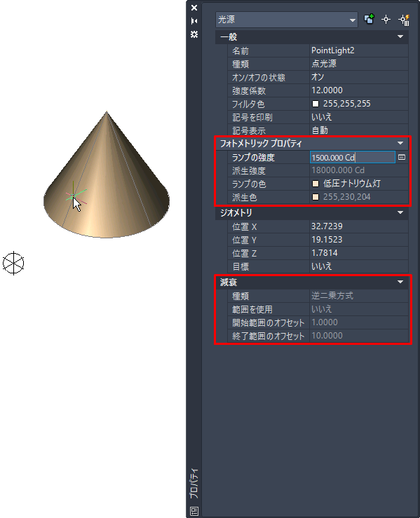The height and width of the screenshot is (518, 420).
Task: Click the Select Objects crosshair icon
Action: click(386, 20)
